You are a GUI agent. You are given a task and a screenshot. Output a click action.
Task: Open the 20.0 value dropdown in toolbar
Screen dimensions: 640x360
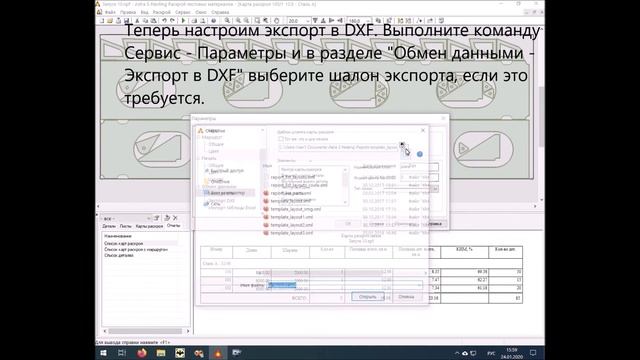pyautogui.click(x=308, y=20)
